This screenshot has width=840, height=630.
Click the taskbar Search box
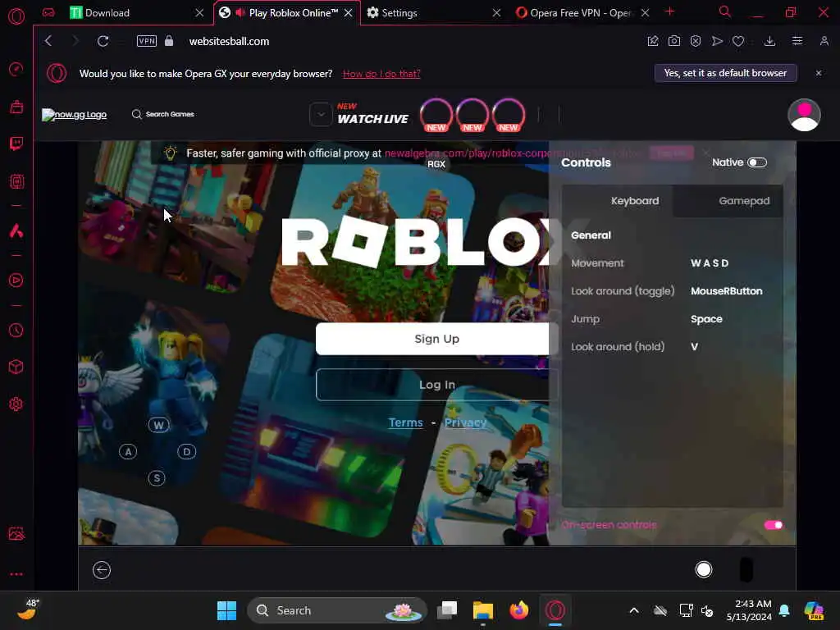[x=336, y=610]
